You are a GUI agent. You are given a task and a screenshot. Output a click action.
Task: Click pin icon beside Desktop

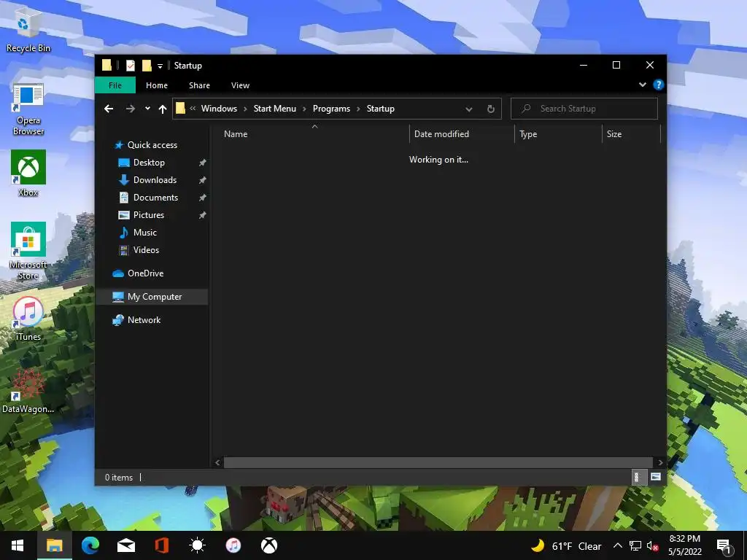(x=203, y=163)
